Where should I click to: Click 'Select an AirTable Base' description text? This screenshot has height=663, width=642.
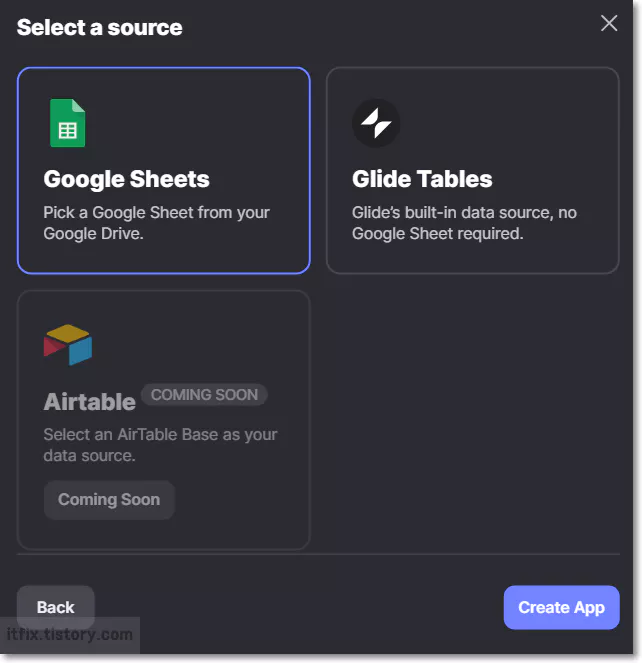pyautogui.click(x=160, y=445)
